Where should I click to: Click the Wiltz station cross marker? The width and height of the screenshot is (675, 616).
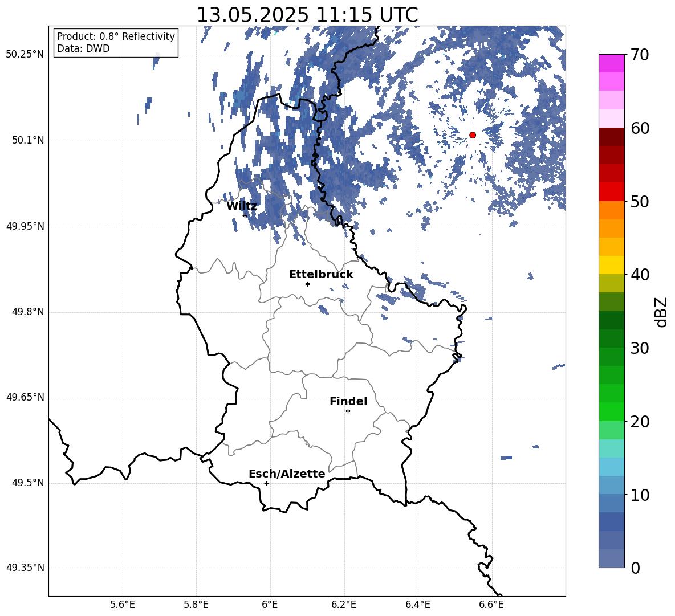245,215
